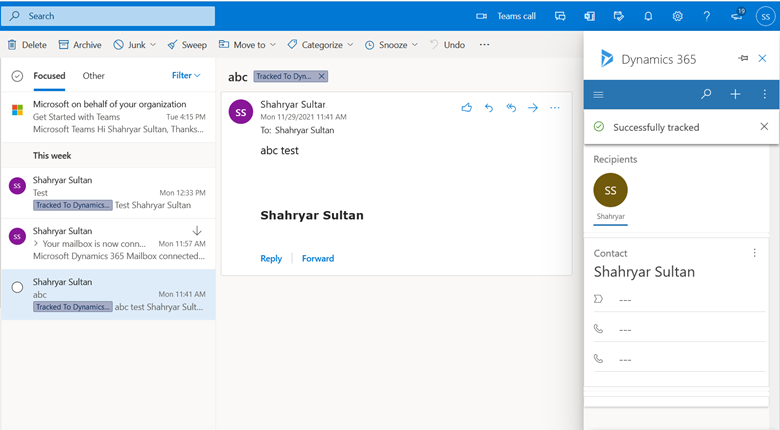The height and width of the screenshot is (430, 780).
Task: Toggle the abc email's selection circle
Action: [x=17, y=287]
